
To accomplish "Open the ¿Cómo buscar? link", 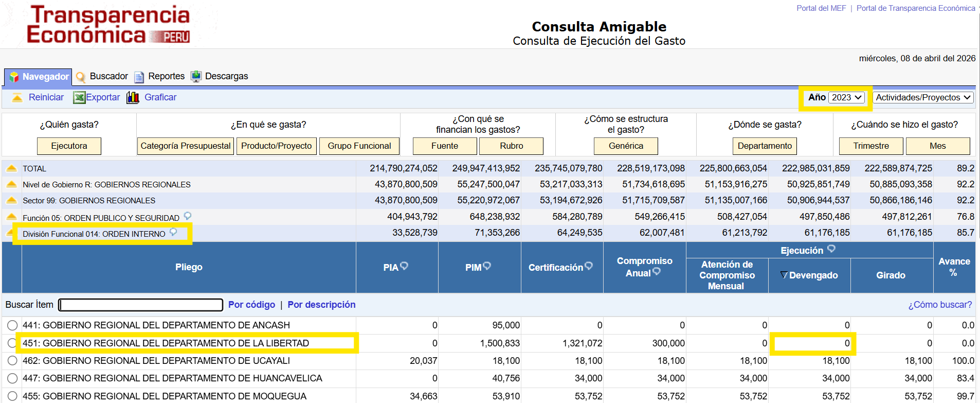I will point(940,305).
